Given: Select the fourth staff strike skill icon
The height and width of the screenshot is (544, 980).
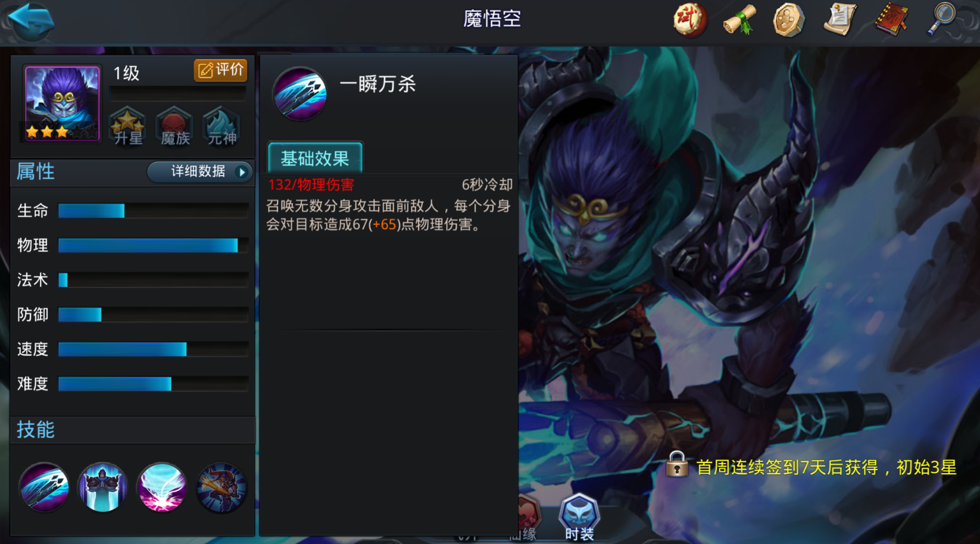Looking at the screenshot, I should [x=221, y=487].
